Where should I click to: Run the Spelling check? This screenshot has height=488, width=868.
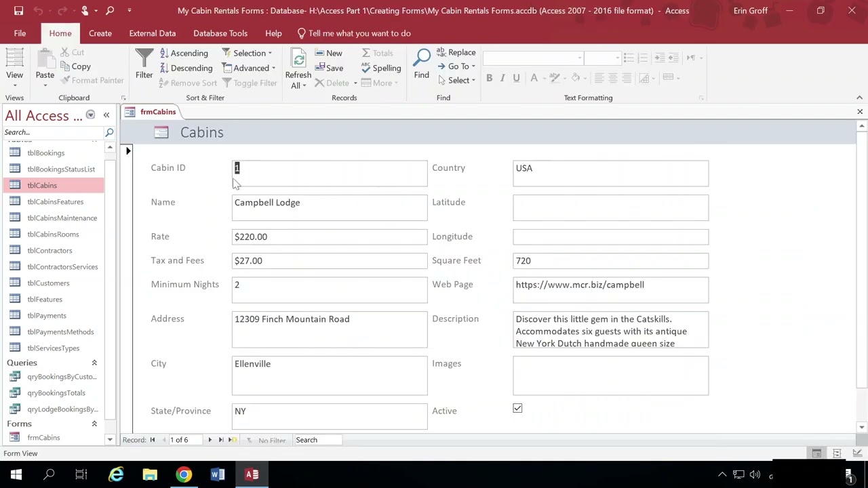point(381,68)
